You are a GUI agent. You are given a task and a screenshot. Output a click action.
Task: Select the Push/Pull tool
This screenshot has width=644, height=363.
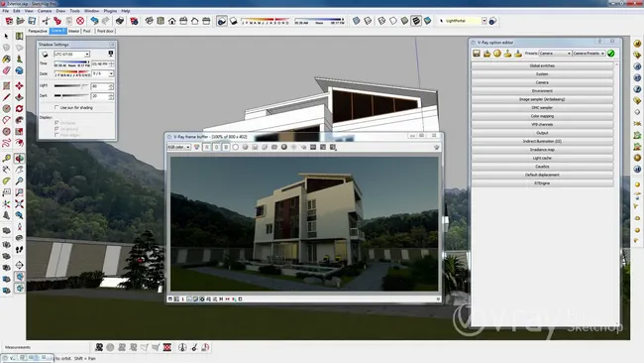pyautogui.click(x=19, y=97)
